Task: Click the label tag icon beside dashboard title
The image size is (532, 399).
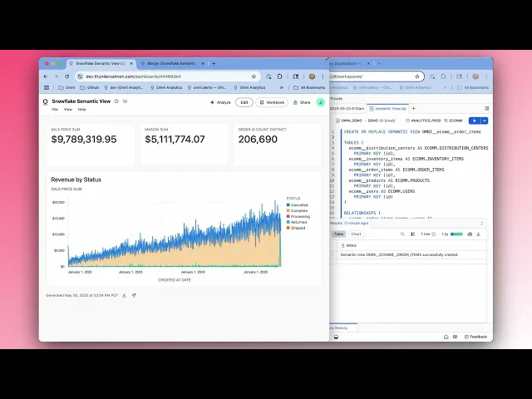Action: pos(126,101)
